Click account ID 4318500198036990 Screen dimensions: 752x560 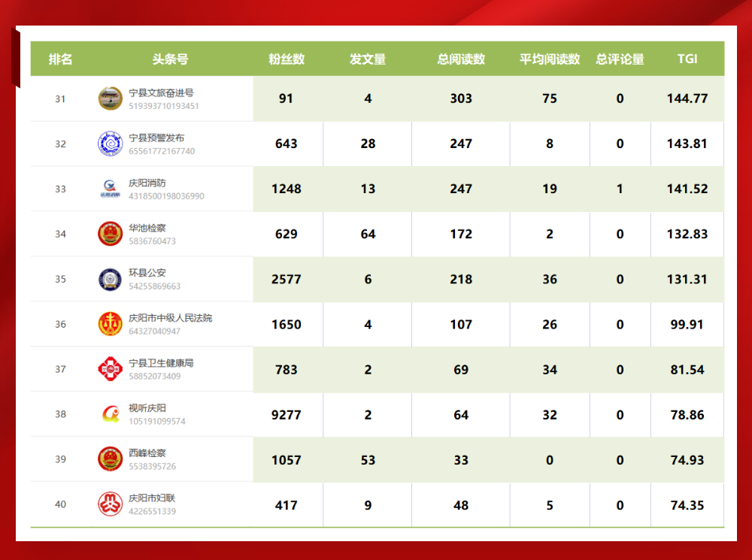click(x=166, y=196)
